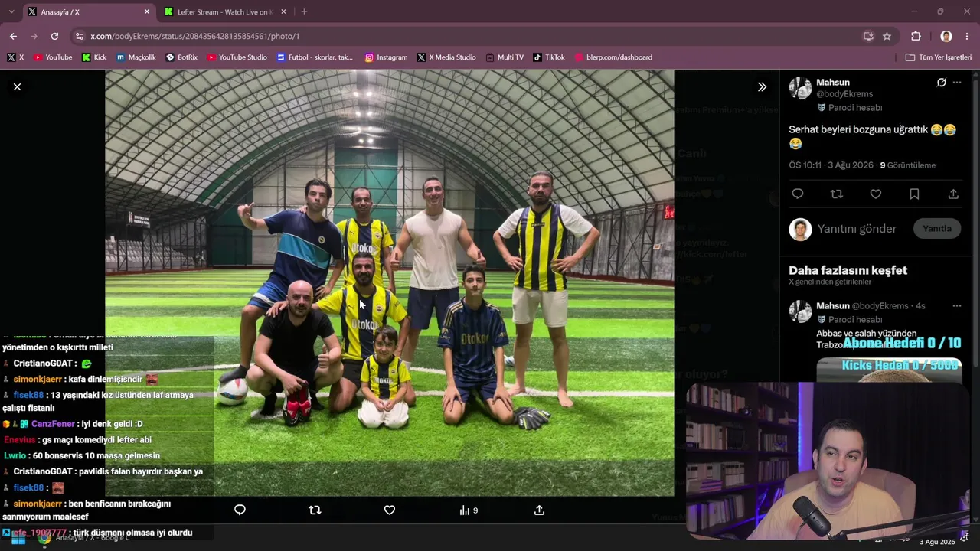Bookmark this page with the star icon
980x551 pixels.
[887, 36]
